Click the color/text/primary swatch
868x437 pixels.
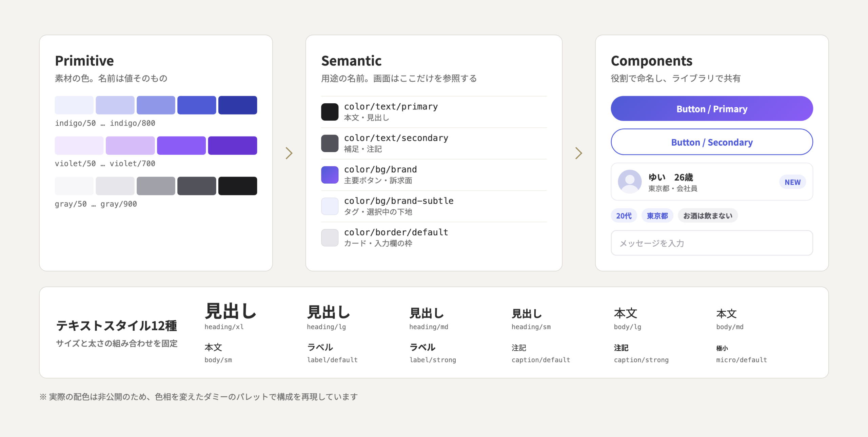(330, 112)
